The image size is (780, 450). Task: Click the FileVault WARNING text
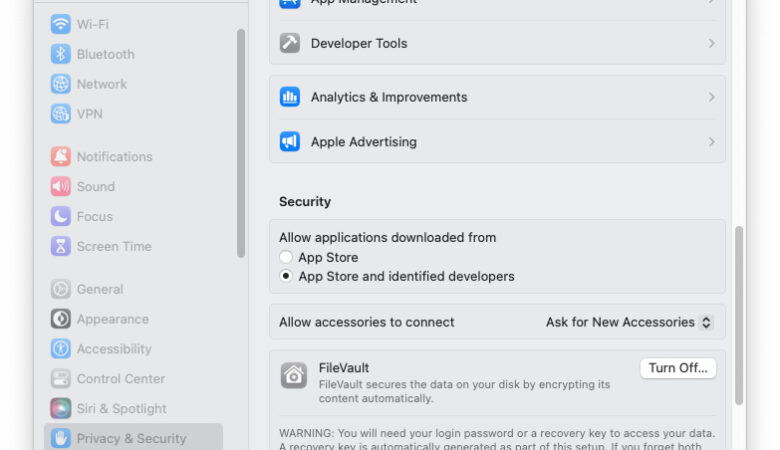pos(497,440)
